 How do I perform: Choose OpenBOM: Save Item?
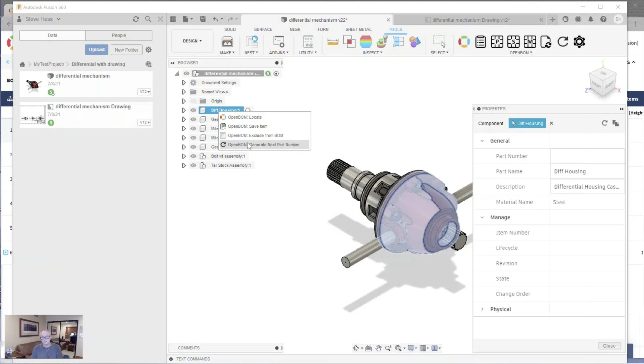pyautogui.click(x=265, y=126)
